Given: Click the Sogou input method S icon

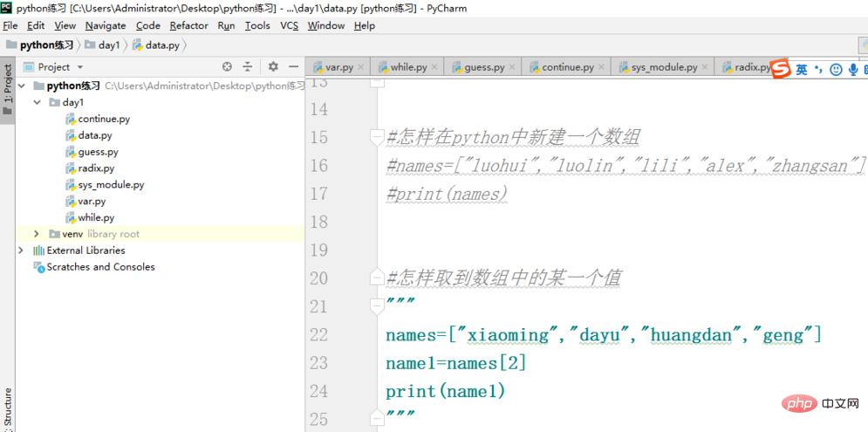Looking at the screenshot, I should (781, 69).
